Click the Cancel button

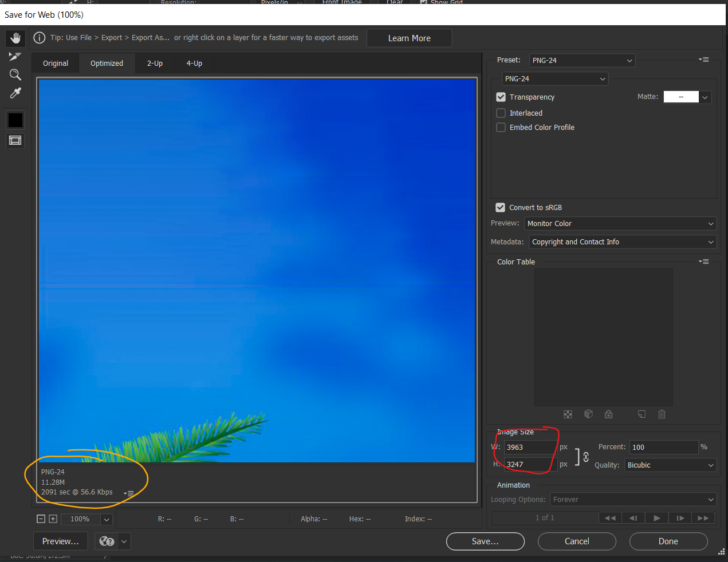click(x=577, y=541)
